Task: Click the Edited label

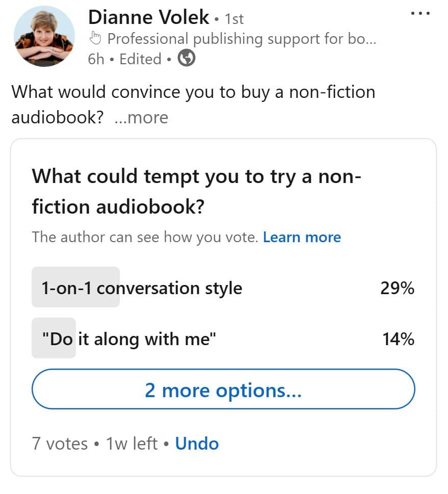Action: click(140, 59)
